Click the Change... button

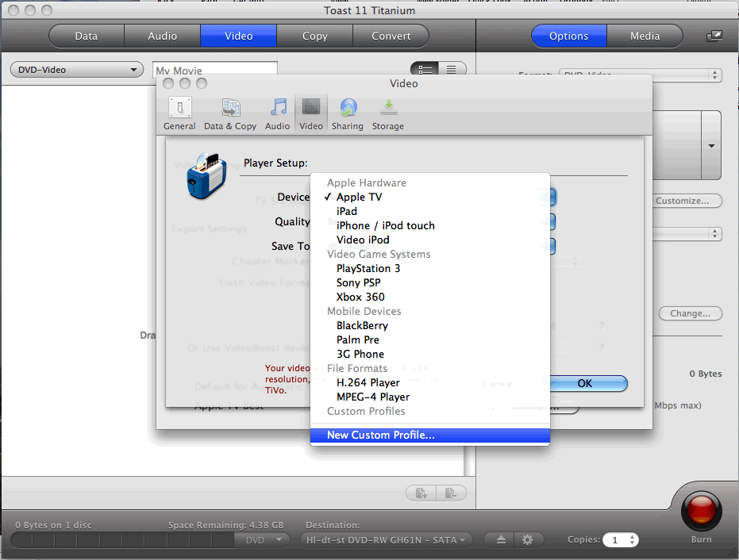coord(690,313)
